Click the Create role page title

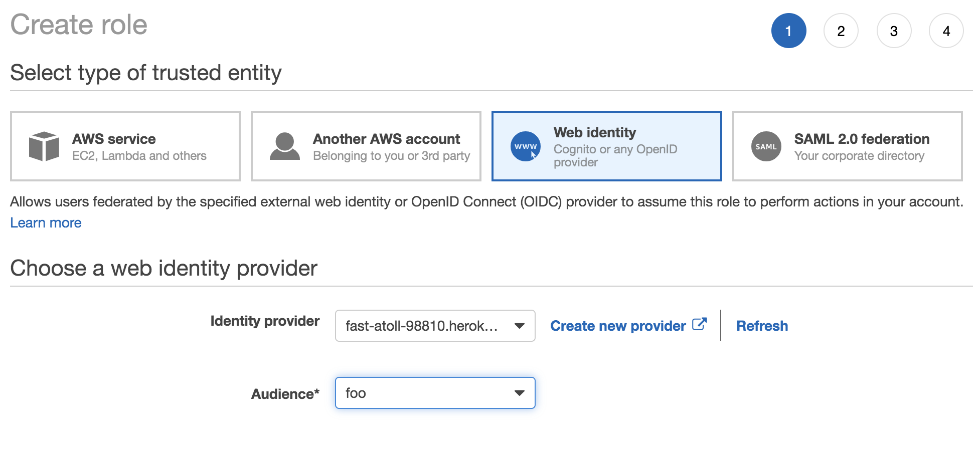79,25
